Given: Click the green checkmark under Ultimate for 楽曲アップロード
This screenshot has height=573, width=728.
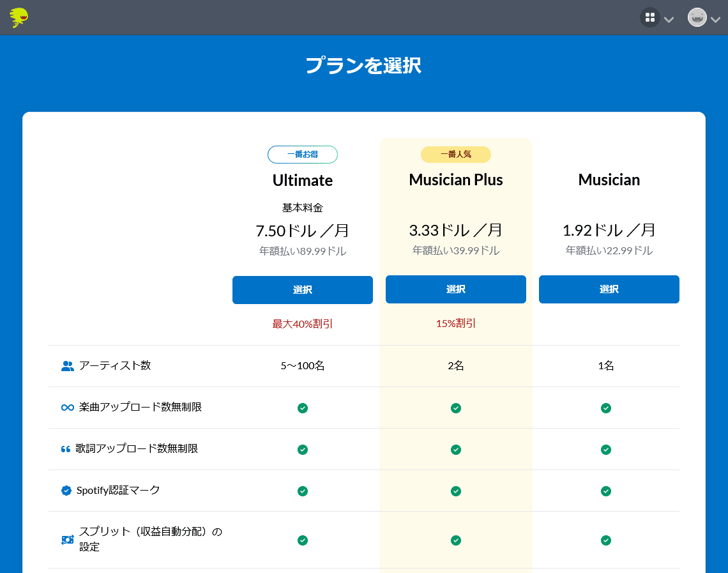Looking at the screenshot, I should point(302,408).
